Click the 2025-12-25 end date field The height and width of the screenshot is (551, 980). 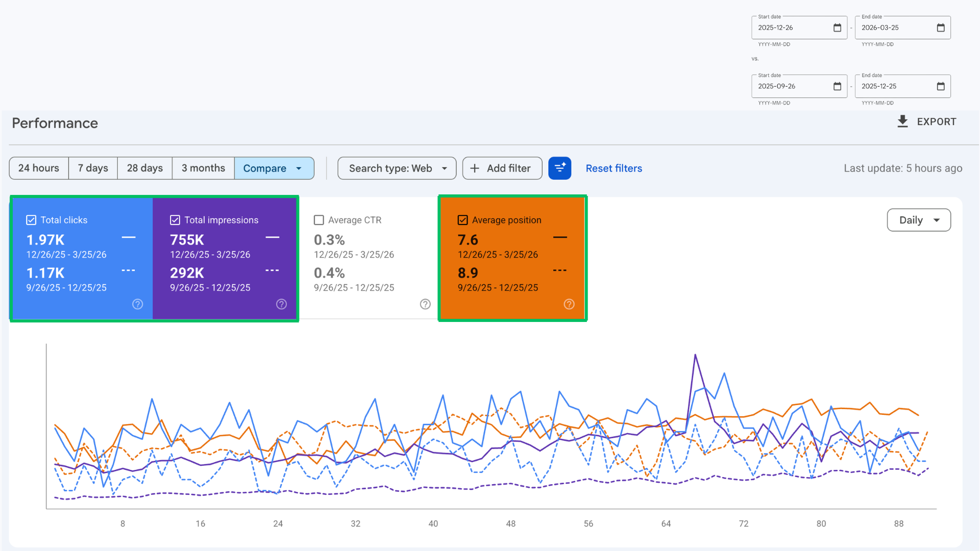pyautogui.click(x=903, y=86)
